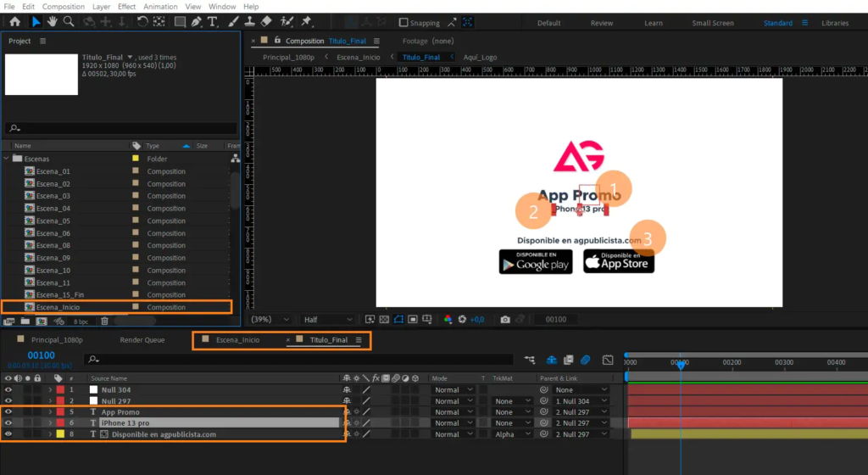The height and width of the screenshot is (475, 868).
Task: Select the Rectangle shape tool
Action: pos(180,21)
